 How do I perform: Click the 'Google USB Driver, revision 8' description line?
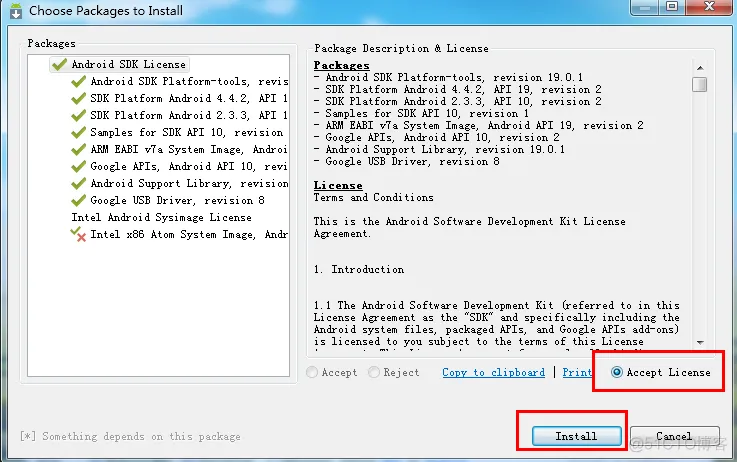point(407,162)
